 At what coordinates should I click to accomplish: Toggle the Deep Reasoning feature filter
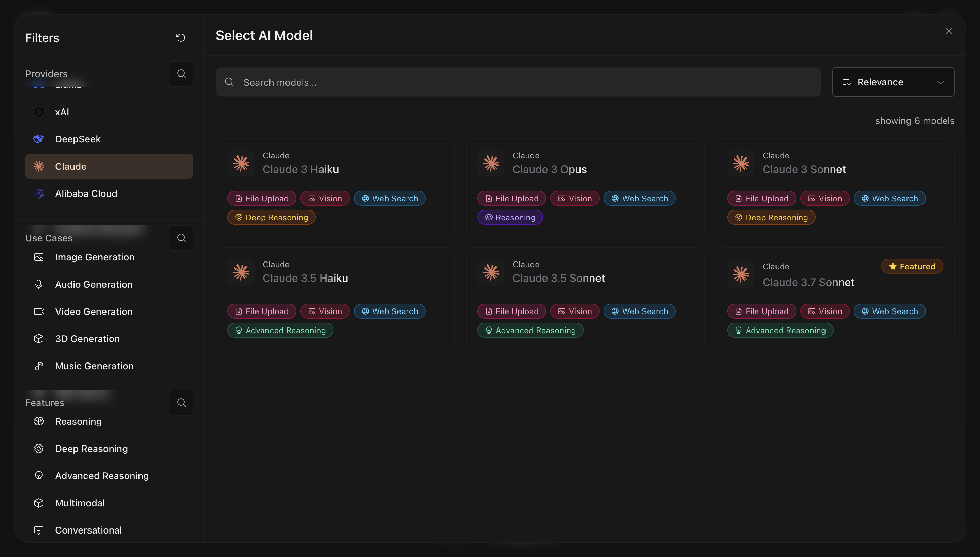[x=91, y=448]
